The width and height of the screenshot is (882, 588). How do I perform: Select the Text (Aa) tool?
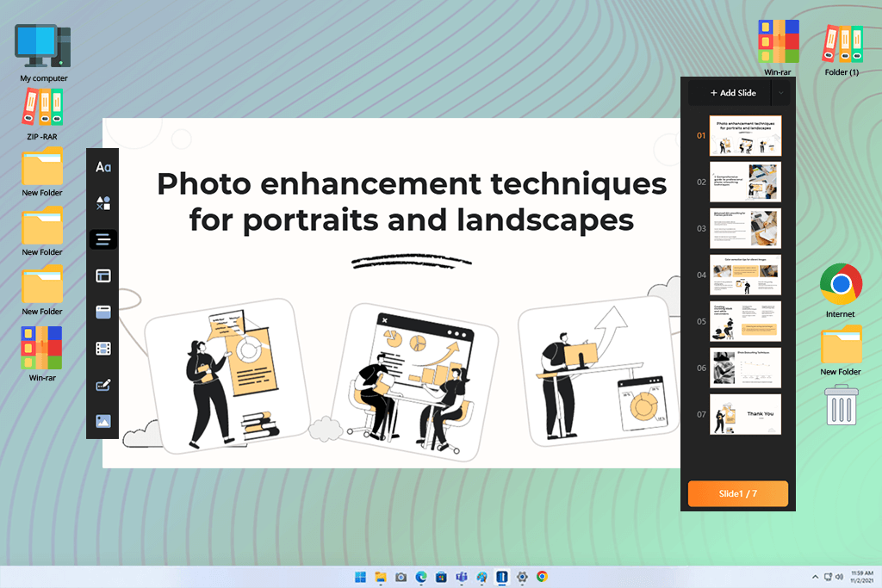point(103,167)
